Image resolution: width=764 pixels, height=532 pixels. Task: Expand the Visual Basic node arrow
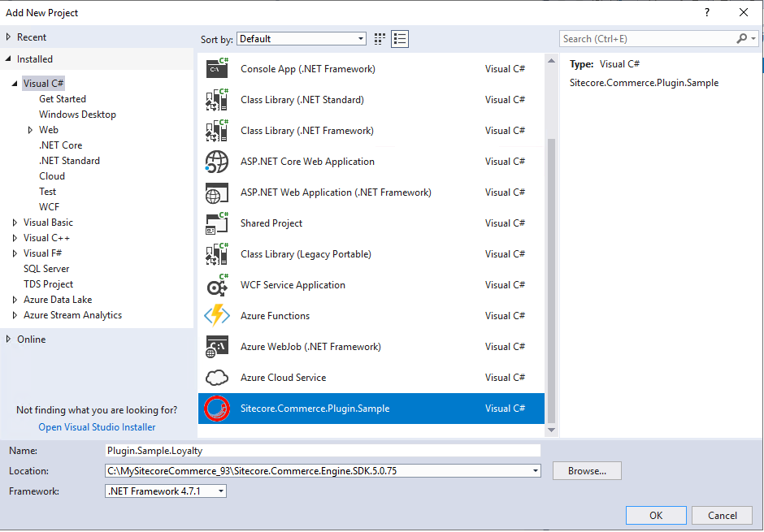(x=15, y=223)
